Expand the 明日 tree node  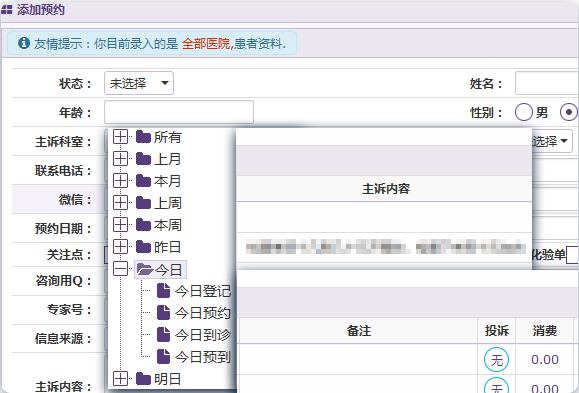(x=120, y=379)
